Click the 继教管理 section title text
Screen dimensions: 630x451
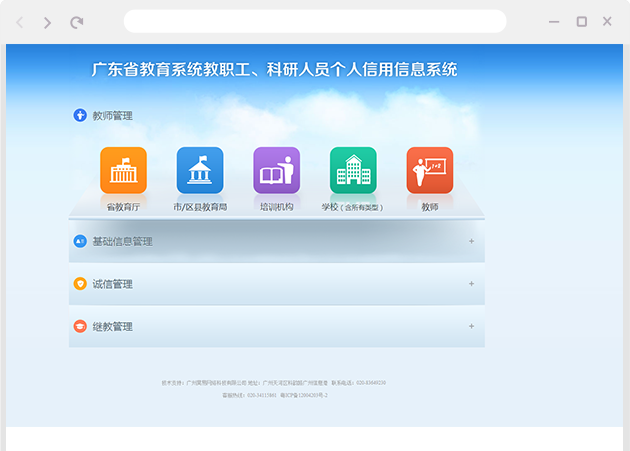point(112,327)
